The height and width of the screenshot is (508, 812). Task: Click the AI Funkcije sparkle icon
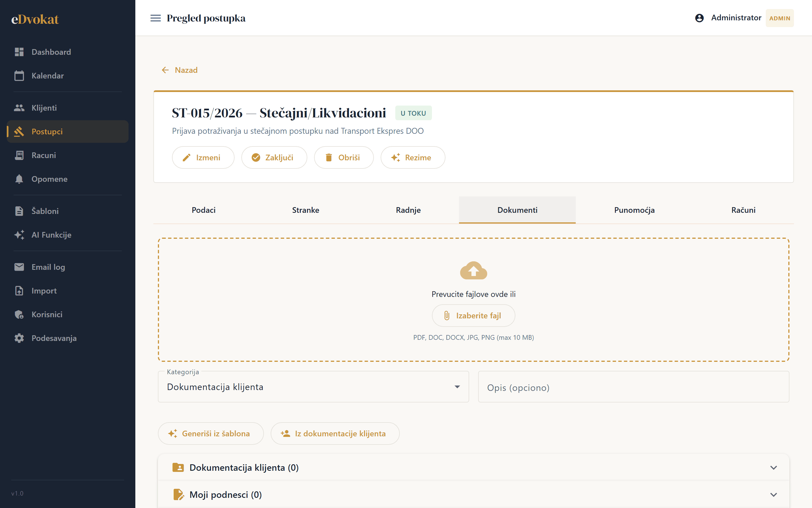pyautogui.click(x=19, y=235)
